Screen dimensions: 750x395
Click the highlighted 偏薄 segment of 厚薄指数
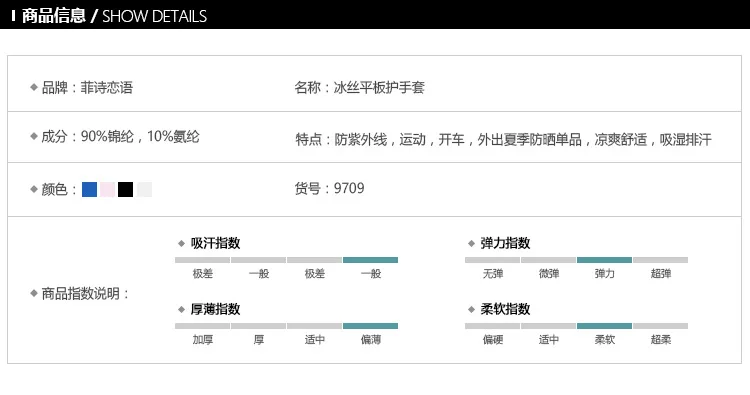tap(370, 326)
